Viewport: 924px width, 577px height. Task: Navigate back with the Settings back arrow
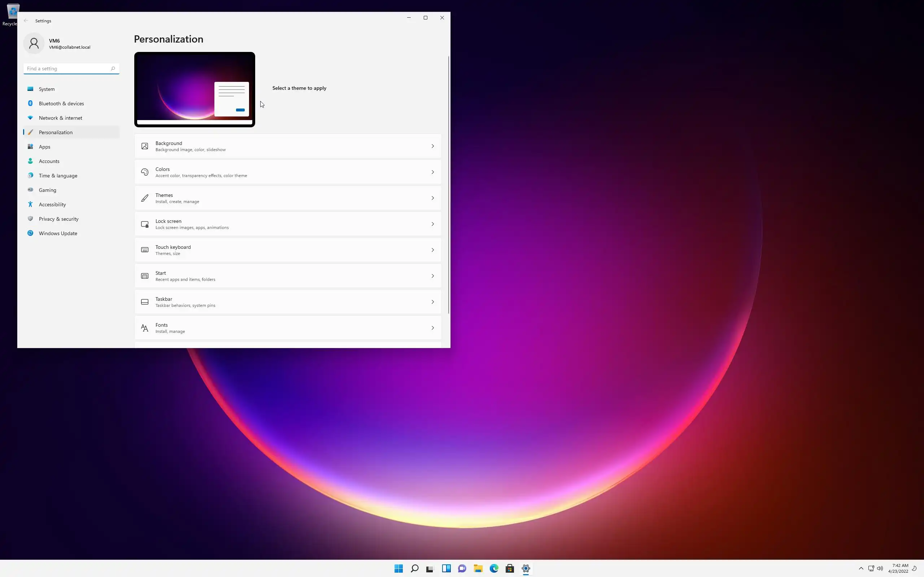pyautogui.click(x=26, y=21)
